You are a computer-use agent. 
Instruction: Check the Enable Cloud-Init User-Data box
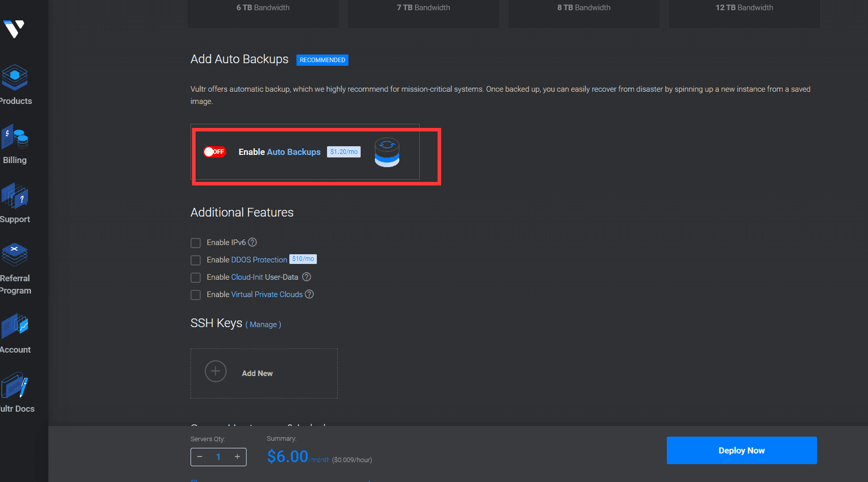196,278
